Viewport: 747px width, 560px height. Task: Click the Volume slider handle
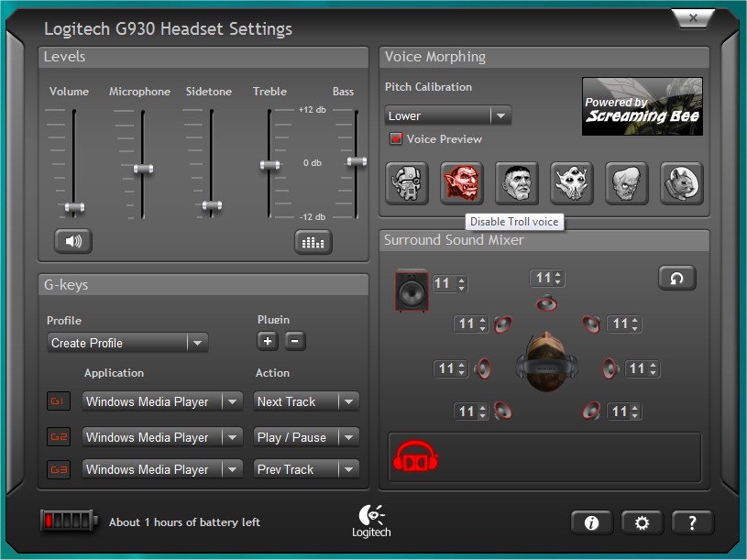[74, 206]
